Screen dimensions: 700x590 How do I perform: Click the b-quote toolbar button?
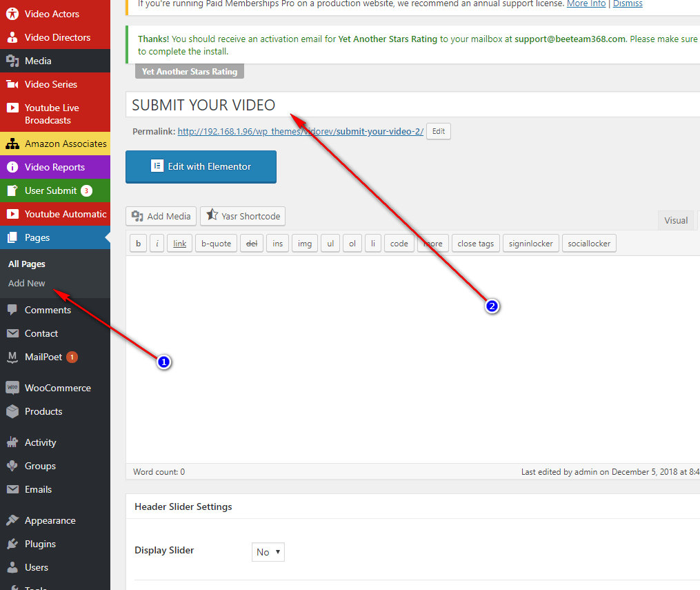click(x=216, y=244)
